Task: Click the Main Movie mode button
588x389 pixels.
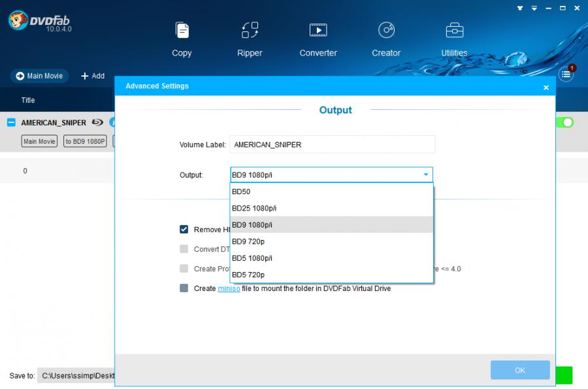Action: pyautogui.click(x=39, y=76)
